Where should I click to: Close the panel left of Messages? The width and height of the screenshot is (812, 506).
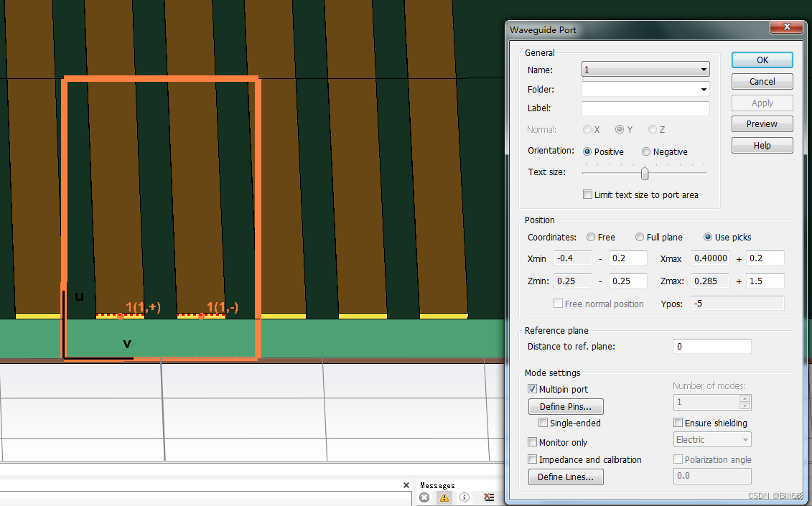[406, 485]
